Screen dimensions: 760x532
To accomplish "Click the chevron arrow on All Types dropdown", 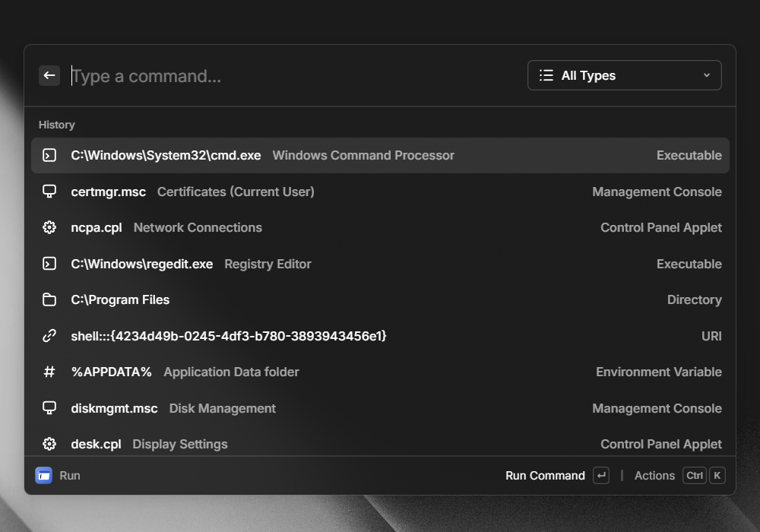I will [707, 75].
